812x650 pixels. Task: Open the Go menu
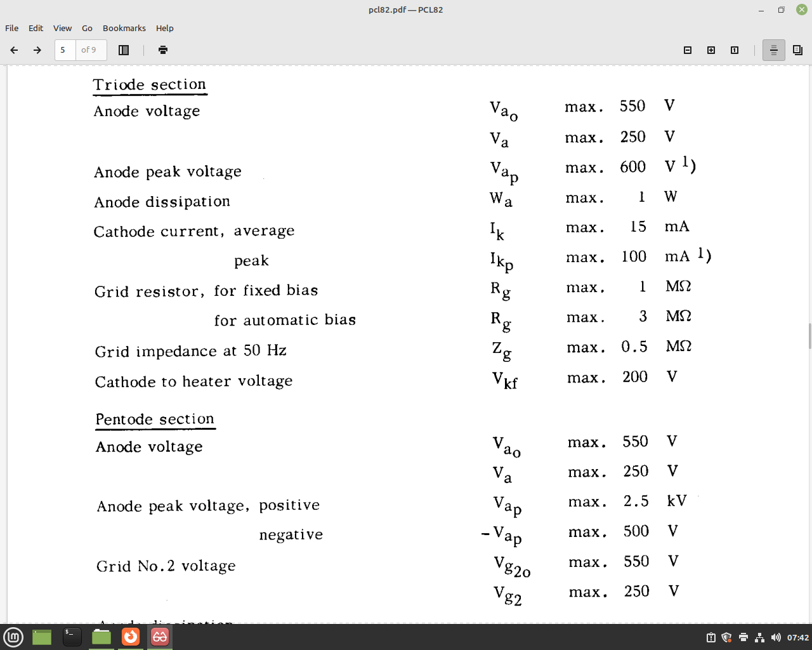pos(87,28)
